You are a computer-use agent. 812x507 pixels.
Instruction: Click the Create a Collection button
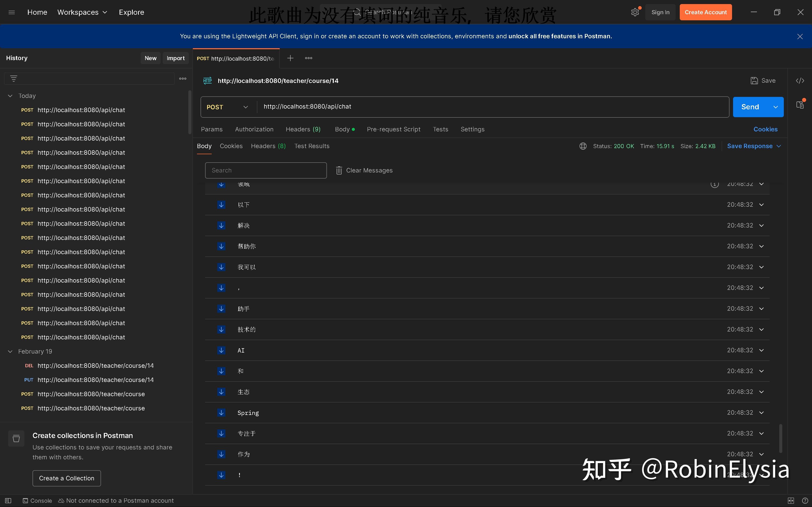tap(67, 478)
